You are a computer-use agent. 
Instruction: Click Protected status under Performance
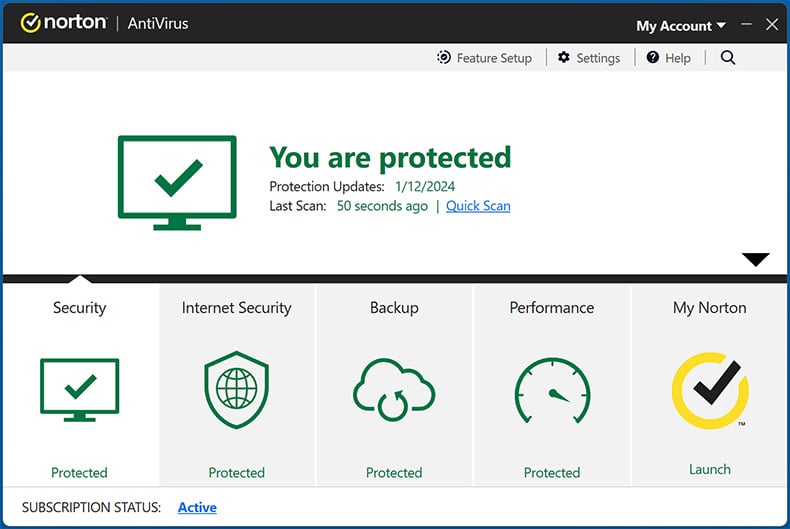pyautogui.click(x=552, y=473)
